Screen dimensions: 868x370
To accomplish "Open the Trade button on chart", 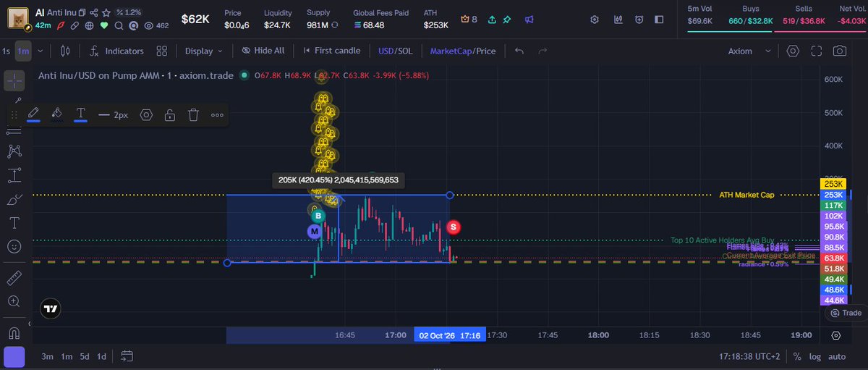I will 846,313.
